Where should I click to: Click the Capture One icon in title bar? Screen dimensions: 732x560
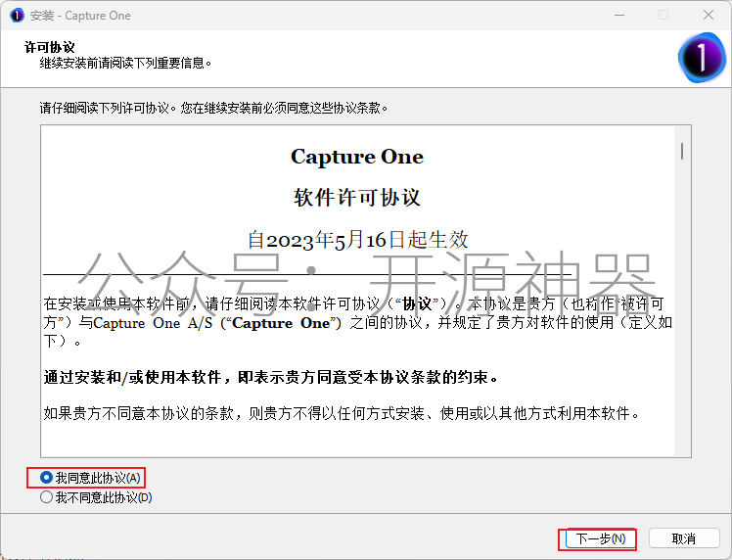tap(17, 16)
